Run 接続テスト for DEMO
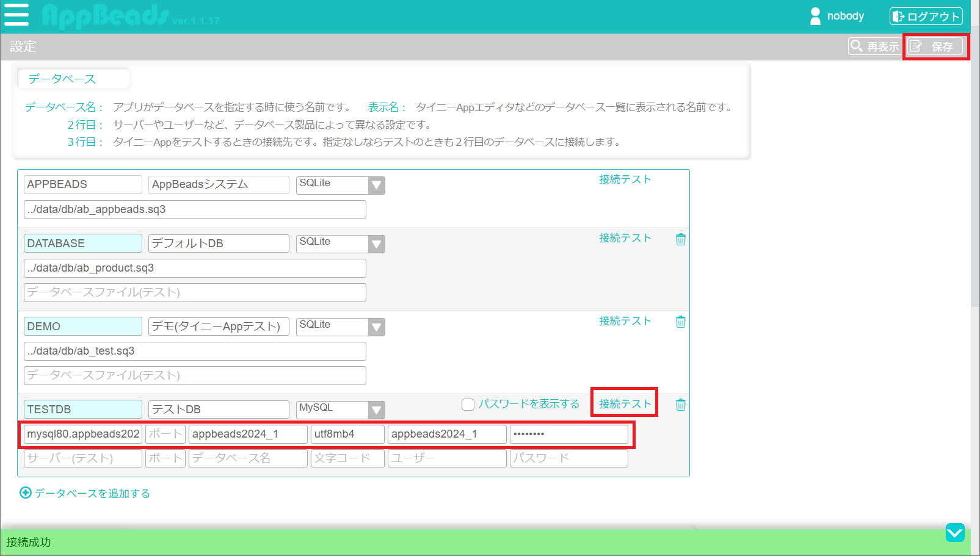 [x=625, y=321]
